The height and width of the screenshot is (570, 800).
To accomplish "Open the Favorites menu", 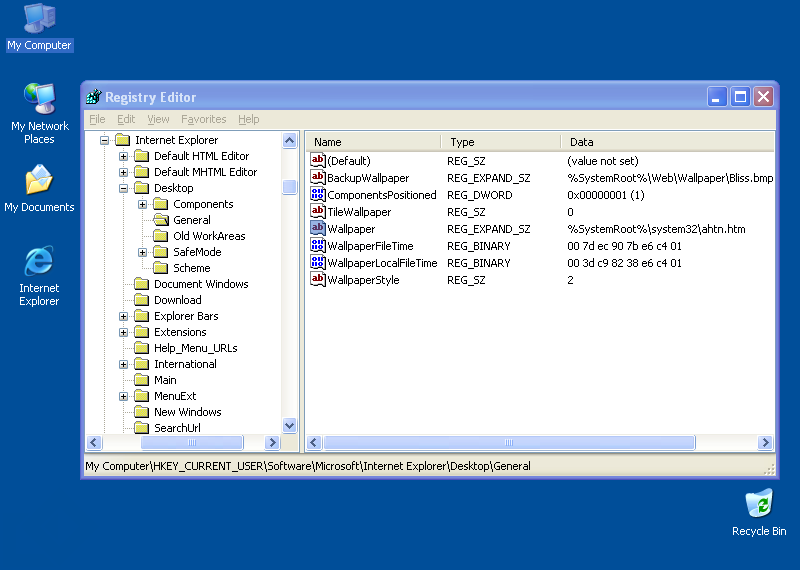I will click(204, 119).
